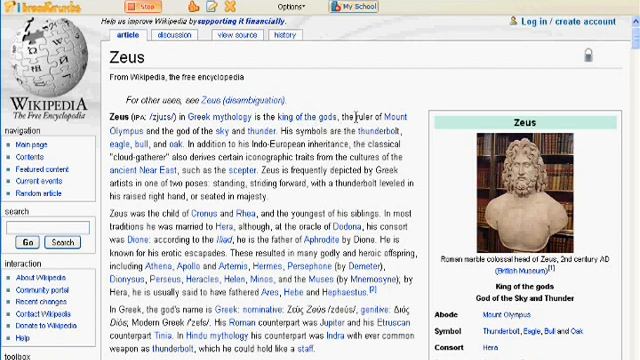Follow the scepter link
Image resolution: width=640 pixels, height=360 pixels.
pos(242,170)
